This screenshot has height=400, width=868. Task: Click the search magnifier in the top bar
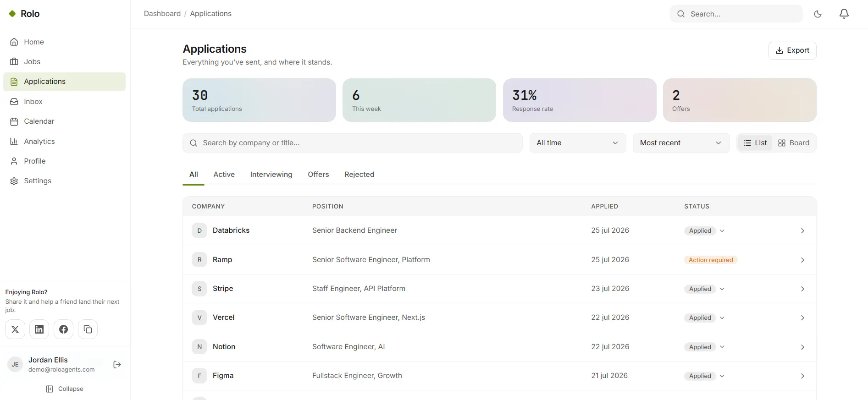pos(681,14)
